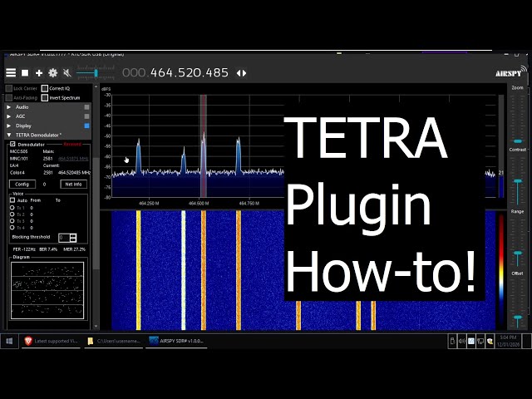Open the Windows Start button
Viewport: 532px width, 399px height.
[9, 341]
